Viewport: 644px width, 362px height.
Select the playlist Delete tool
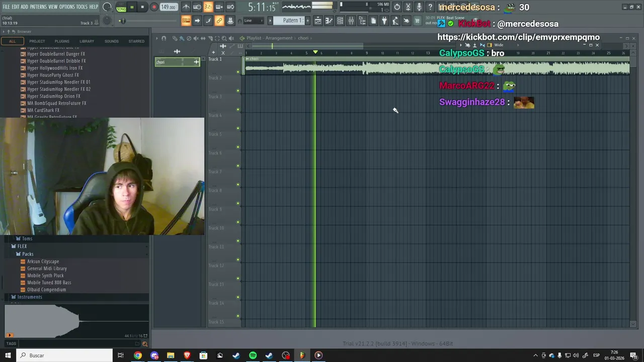(189, 38)
